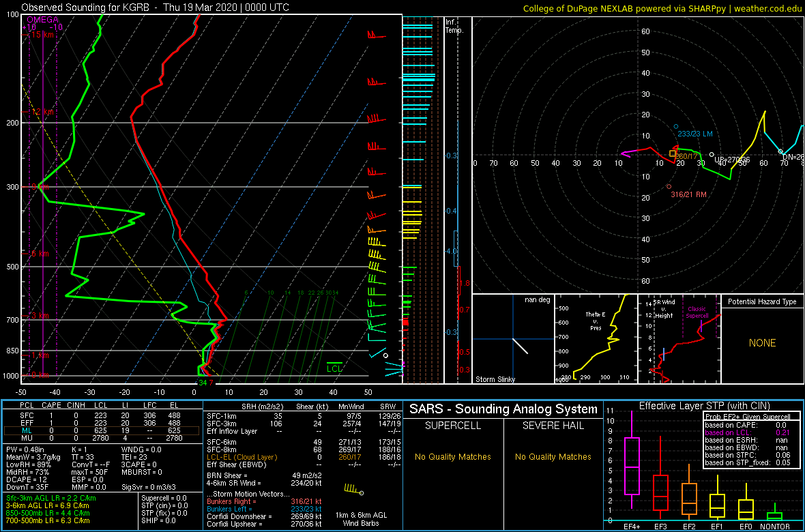Click the orange 260/17 square marker on hodograph
The image size is (805, 532).
[673, 153]
